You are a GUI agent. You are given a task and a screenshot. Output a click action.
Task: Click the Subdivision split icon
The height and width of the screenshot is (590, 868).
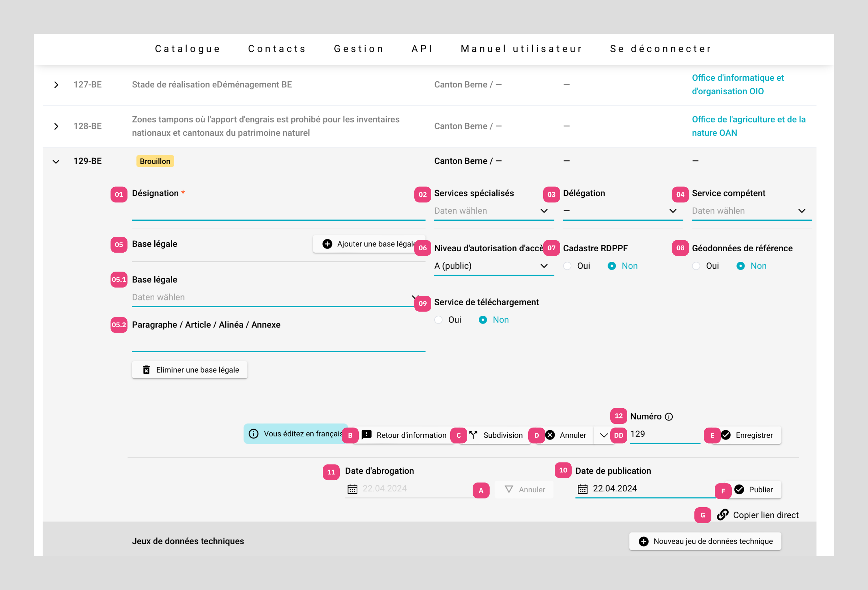coord(474,435)
